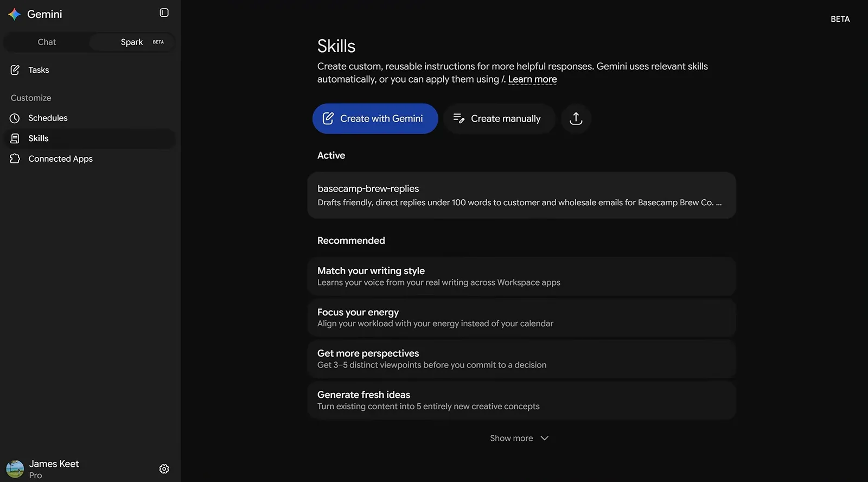Image resolution: width=868 pixels, height=482 pixels.
Task: Open the basecamp-brew-replies active skill
Action: tap(521, 195)
